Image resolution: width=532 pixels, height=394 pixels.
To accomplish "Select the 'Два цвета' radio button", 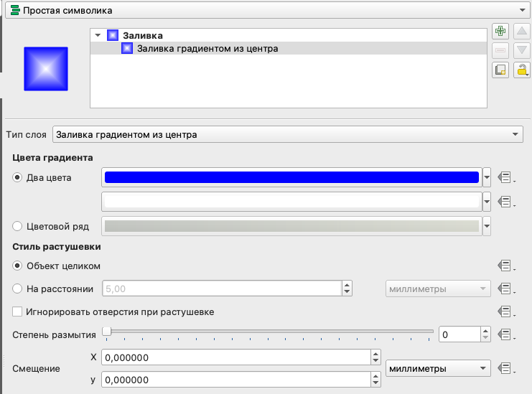I will tap(19, 178).
